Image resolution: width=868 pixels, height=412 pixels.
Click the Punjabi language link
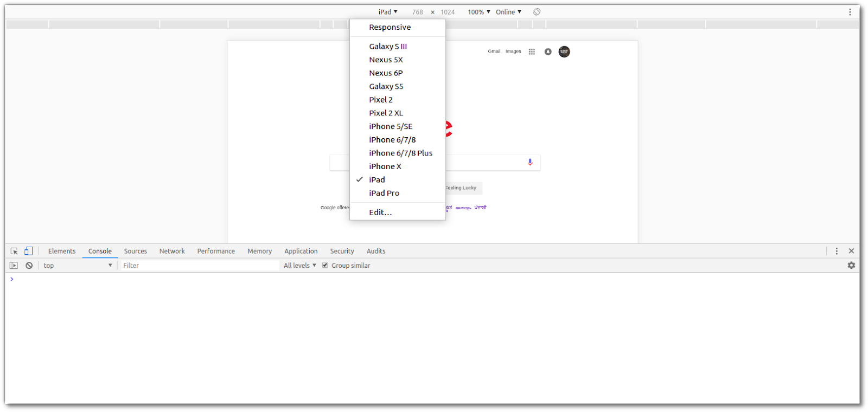click(481, 208)
